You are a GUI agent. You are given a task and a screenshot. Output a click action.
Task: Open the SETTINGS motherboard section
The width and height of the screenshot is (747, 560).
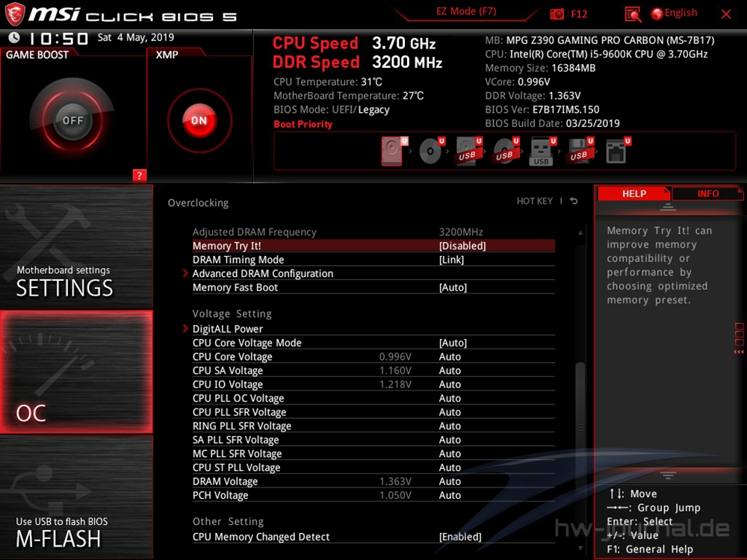(x=76, y=246)
